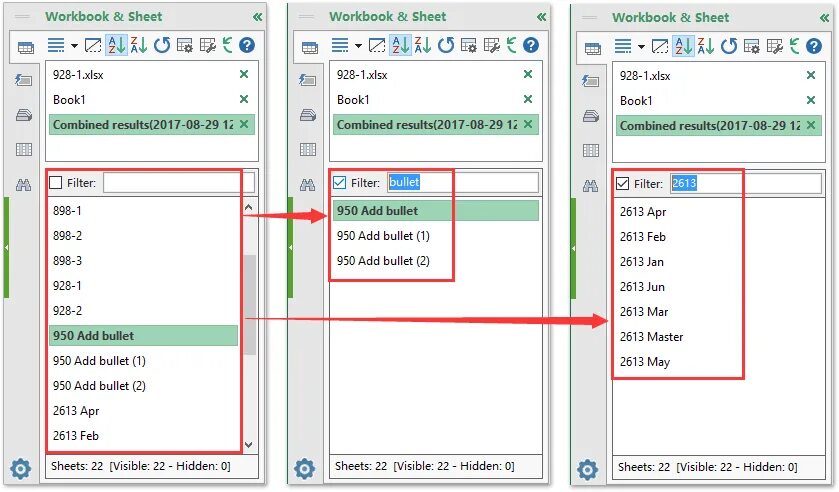
Task: Click Refresh icon in middle panel
Action: pos(446,45)
